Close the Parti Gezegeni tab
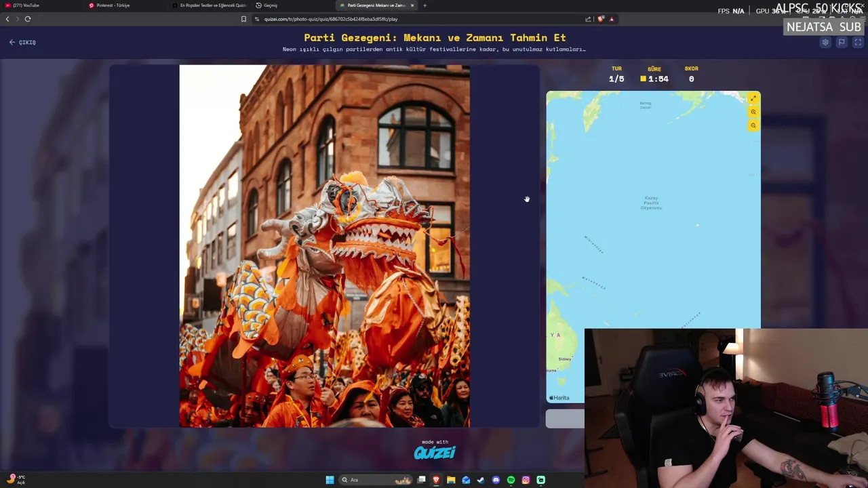The image size is (868, 488). coord(412,5)
